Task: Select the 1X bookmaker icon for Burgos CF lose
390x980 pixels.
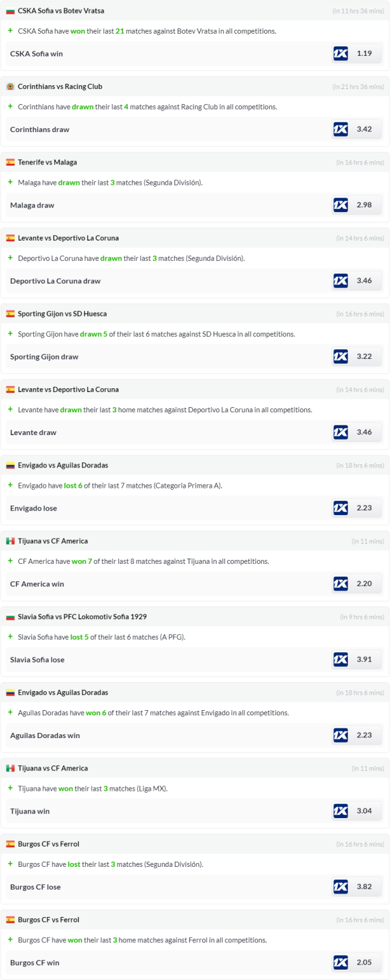Action: tap(341, 886)
